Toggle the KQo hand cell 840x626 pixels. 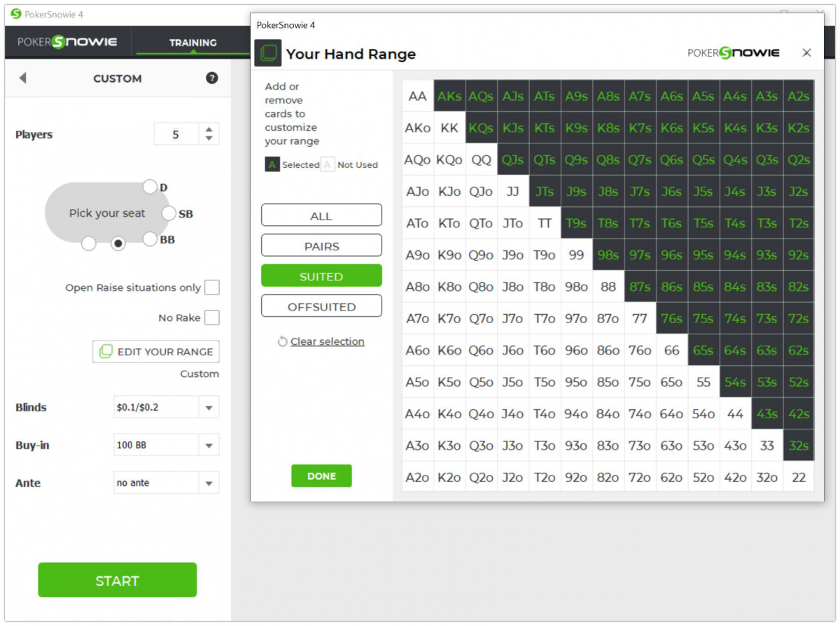pyautogui.click(x=449, y=159)
